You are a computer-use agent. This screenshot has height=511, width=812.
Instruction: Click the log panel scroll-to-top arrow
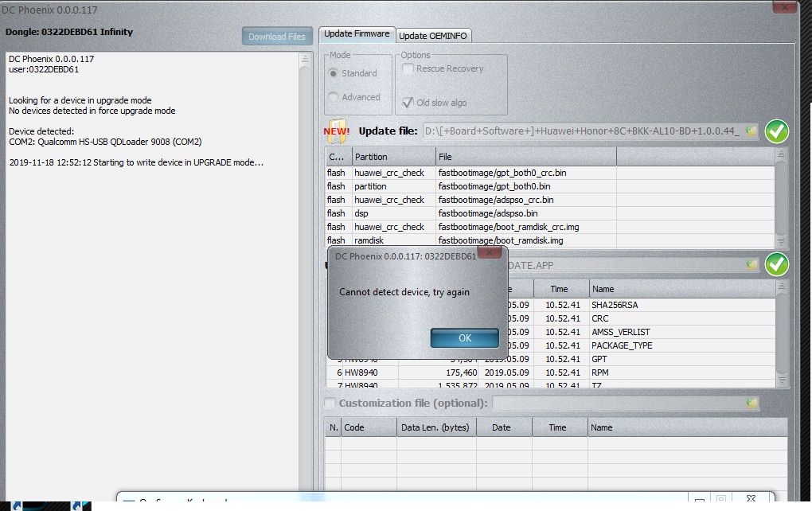(305, 59)
